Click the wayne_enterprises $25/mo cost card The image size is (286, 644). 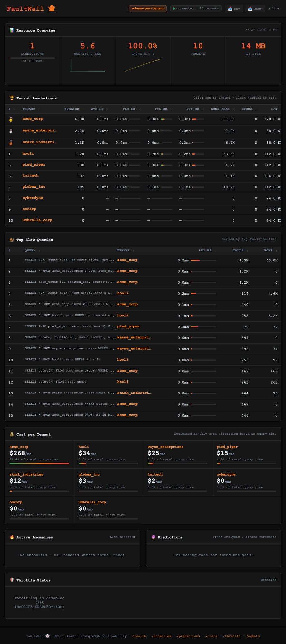177,455
